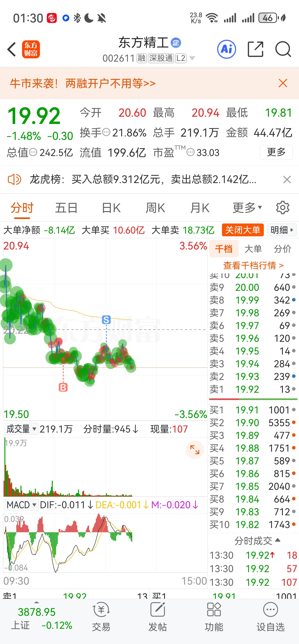This screenshot has width=299, height=644.
Task: Select 买7 price 19.85 row
Action: coord(253,486)
